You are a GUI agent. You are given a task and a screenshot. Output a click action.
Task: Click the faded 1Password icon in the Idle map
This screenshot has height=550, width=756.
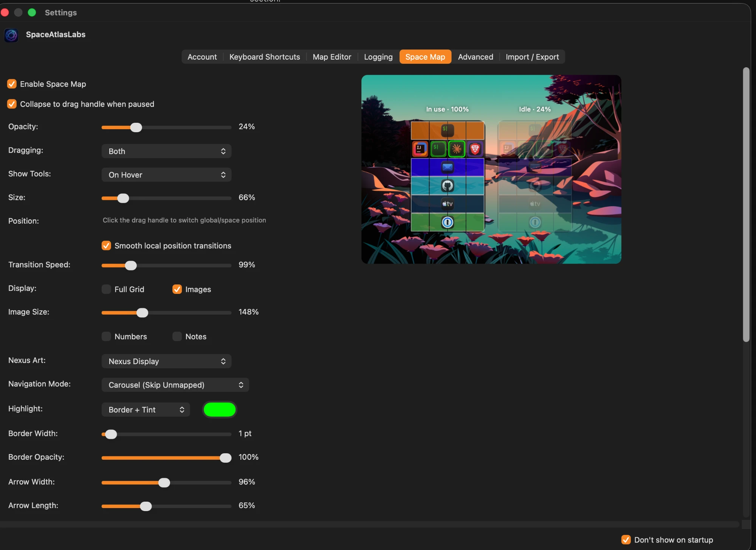tap(535, 222)
